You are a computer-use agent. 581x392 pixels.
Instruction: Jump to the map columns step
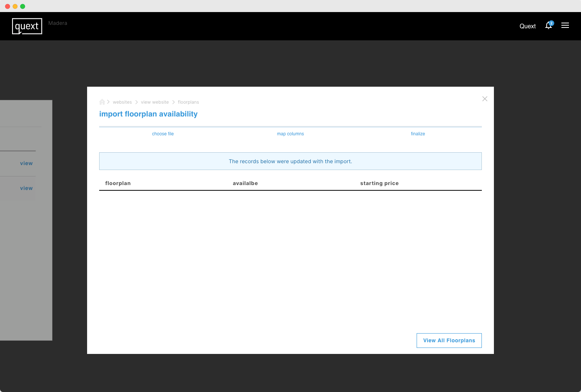point(290,134)
